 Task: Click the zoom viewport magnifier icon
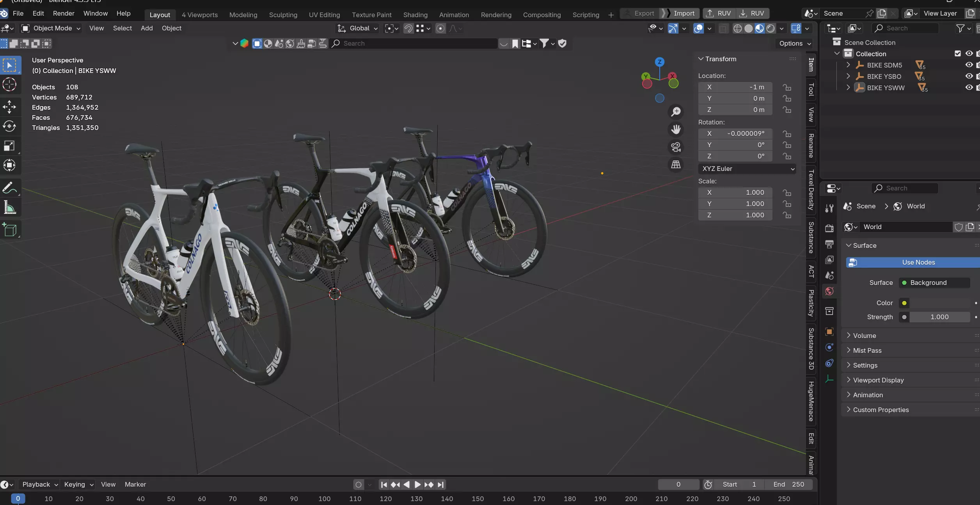(676, 112)
